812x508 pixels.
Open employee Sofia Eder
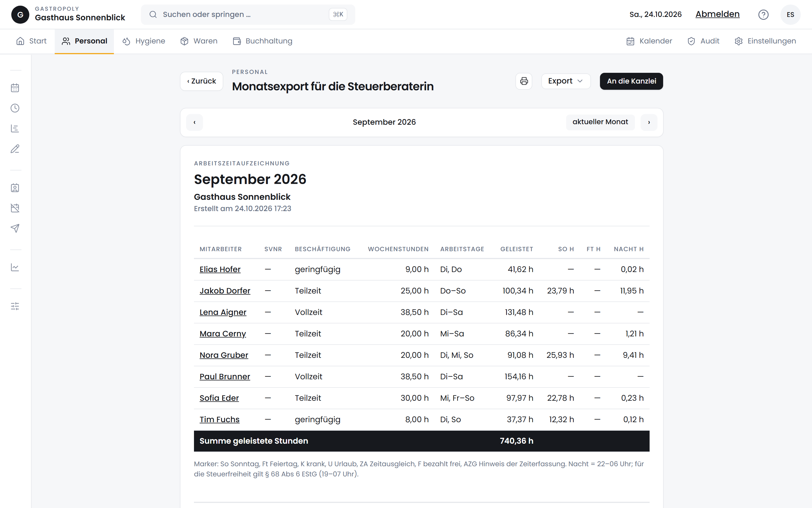point(219,398)
